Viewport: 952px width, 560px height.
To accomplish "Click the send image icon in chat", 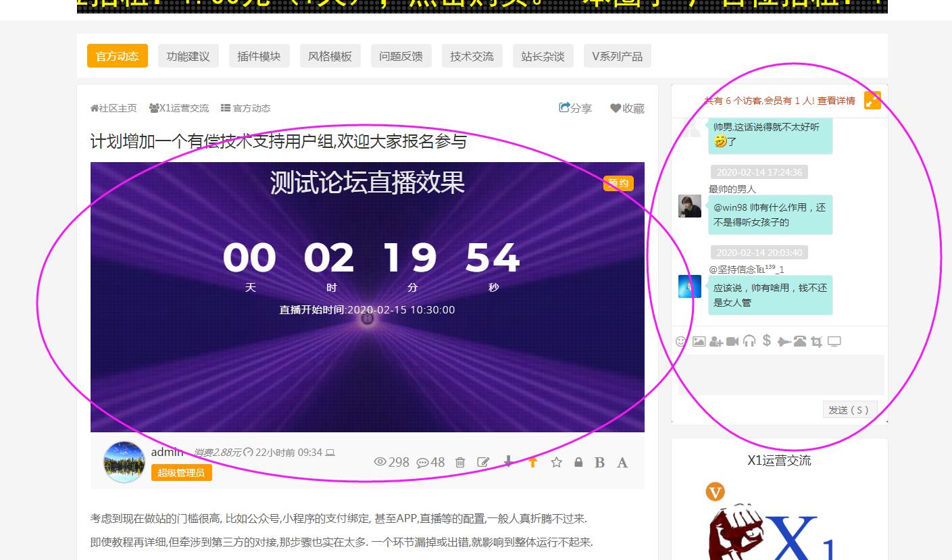I will click(x=699, y=342).
